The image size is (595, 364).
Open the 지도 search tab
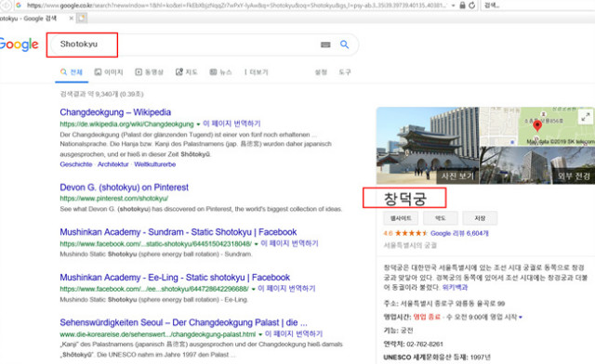[x=186, y=72]
